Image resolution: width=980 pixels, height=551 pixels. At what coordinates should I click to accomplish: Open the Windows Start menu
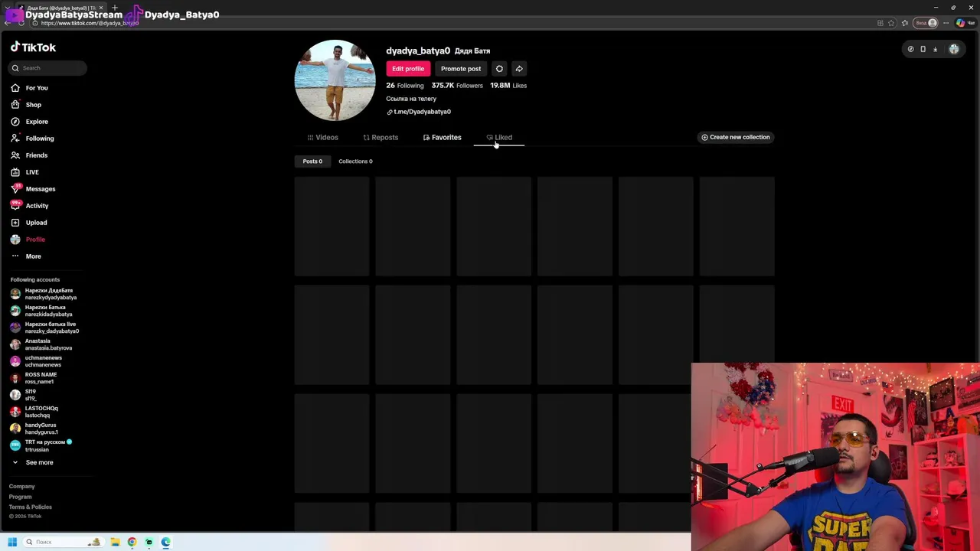coord(12,542)
